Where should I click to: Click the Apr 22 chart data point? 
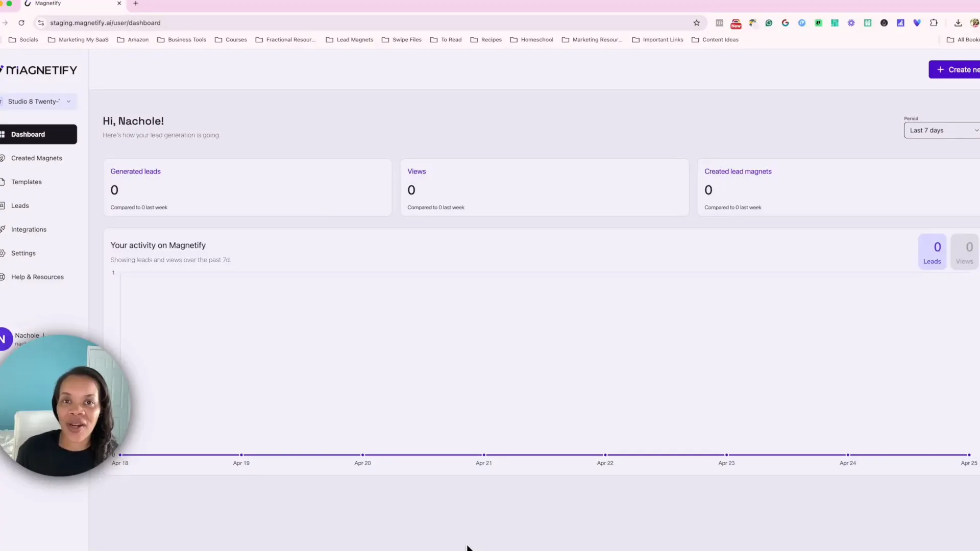(x=605, y=455)
